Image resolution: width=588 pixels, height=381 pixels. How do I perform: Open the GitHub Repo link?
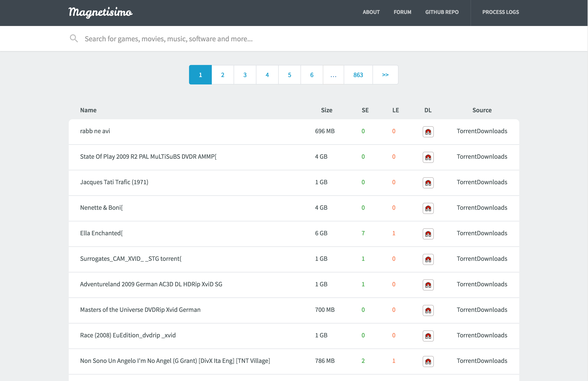point(442,12)
